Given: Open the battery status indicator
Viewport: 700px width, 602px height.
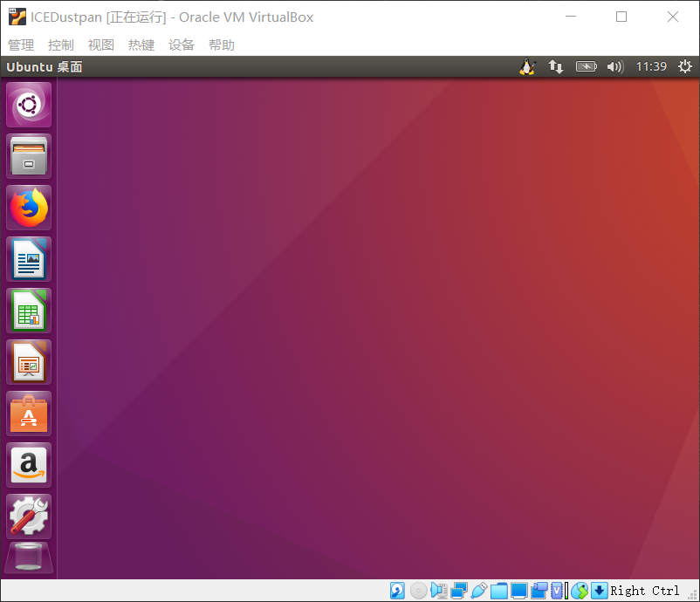Looking at the screenshot, I should (x=587, y=67).
